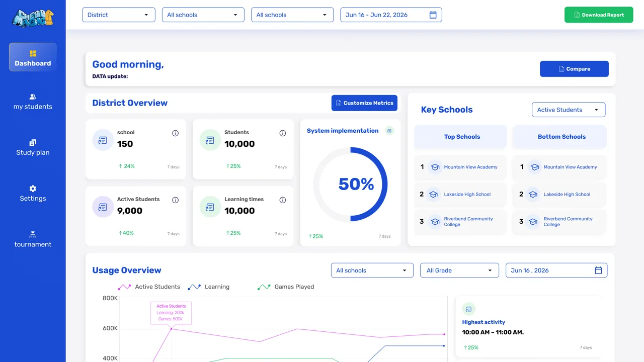Click graduation cap icon for top Mountain View Academy
The height and width of the screenshot is (362, 644).
435,167
